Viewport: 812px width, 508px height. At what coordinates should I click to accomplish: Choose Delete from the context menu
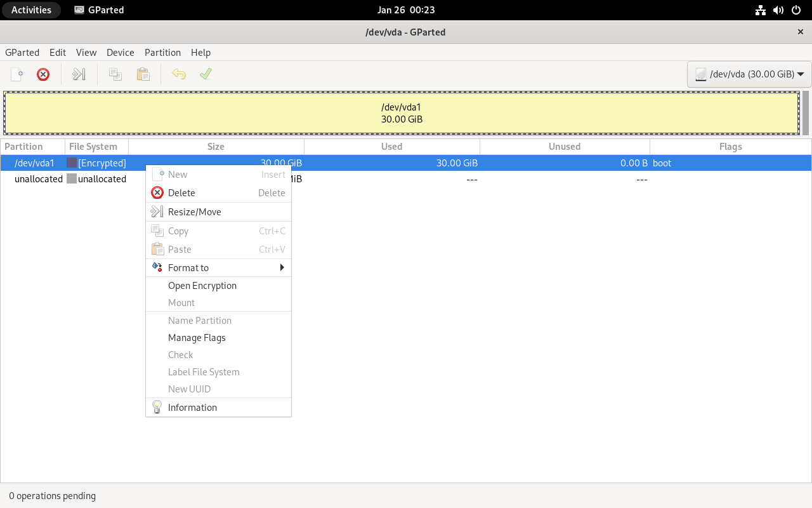(x=181, y=193)
